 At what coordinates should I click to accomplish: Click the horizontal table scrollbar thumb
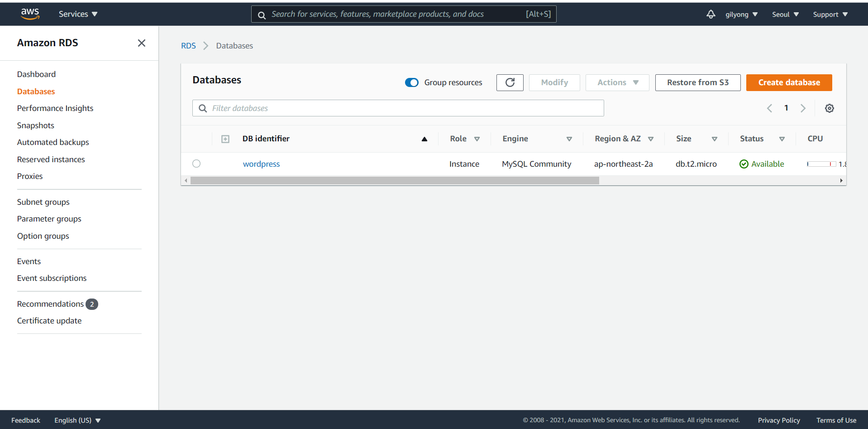(395, 180)
